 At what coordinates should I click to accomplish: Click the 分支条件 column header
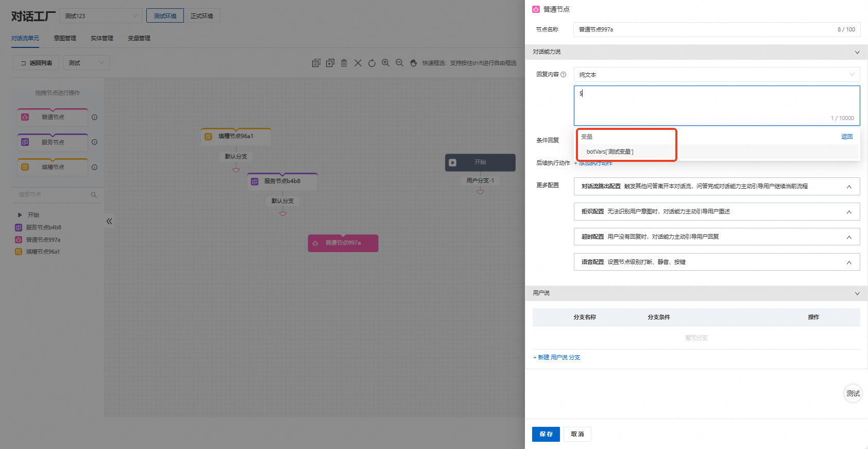(659, 317)
